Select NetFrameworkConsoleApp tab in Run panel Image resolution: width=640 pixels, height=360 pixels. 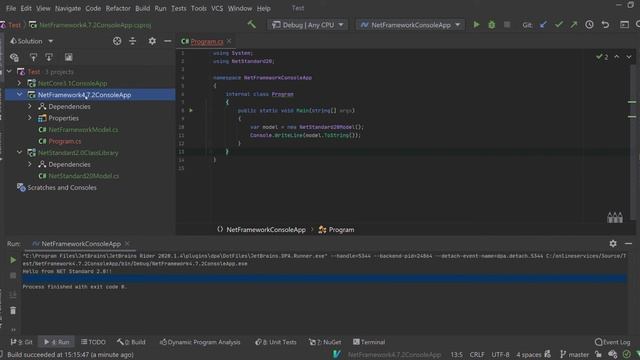(81, 244)
